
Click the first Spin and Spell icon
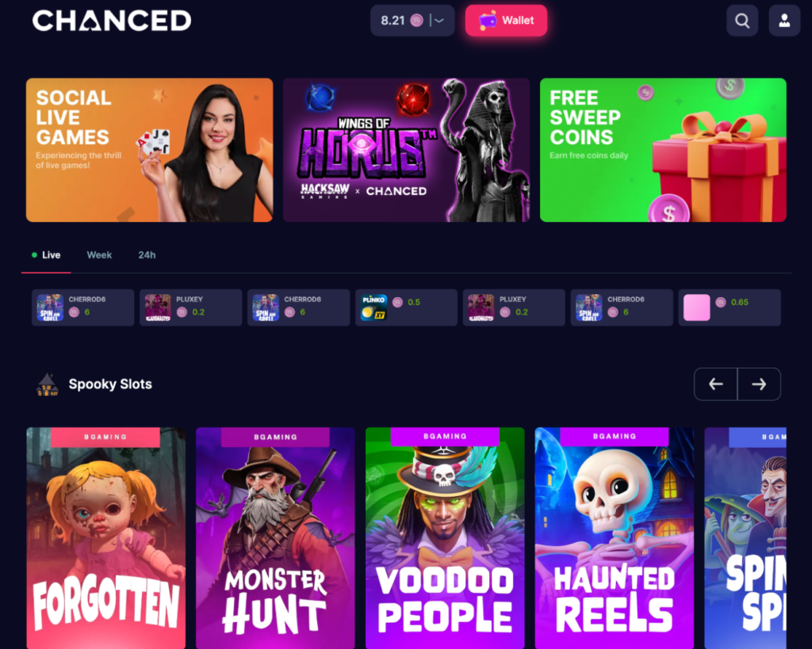(x=50, y=307)
